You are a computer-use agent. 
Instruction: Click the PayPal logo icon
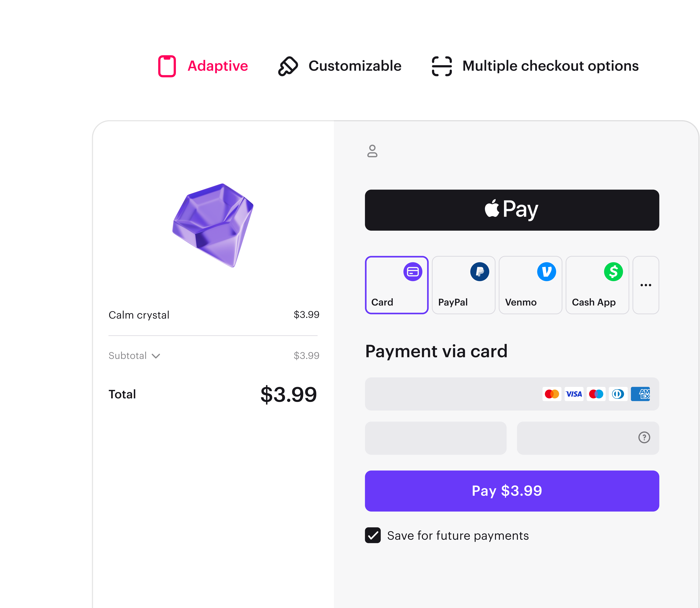click(x=479, y=272)
